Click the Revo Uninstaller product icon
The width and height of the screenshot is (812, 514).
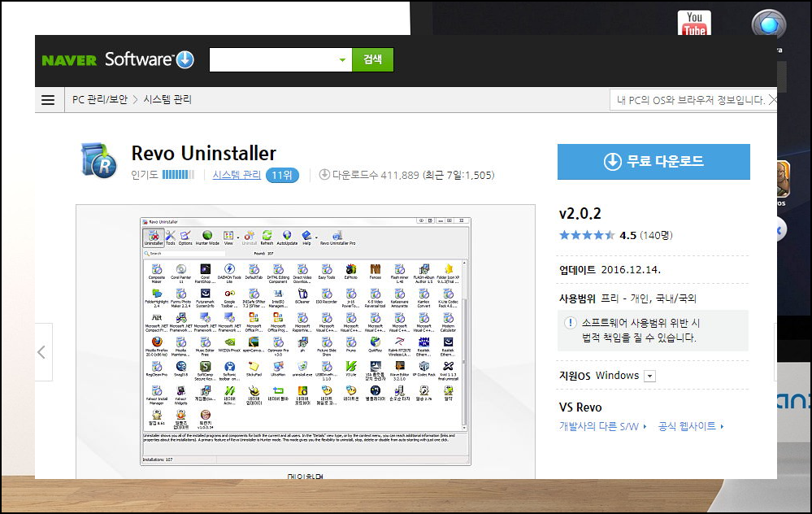click(x=99, y=160)
